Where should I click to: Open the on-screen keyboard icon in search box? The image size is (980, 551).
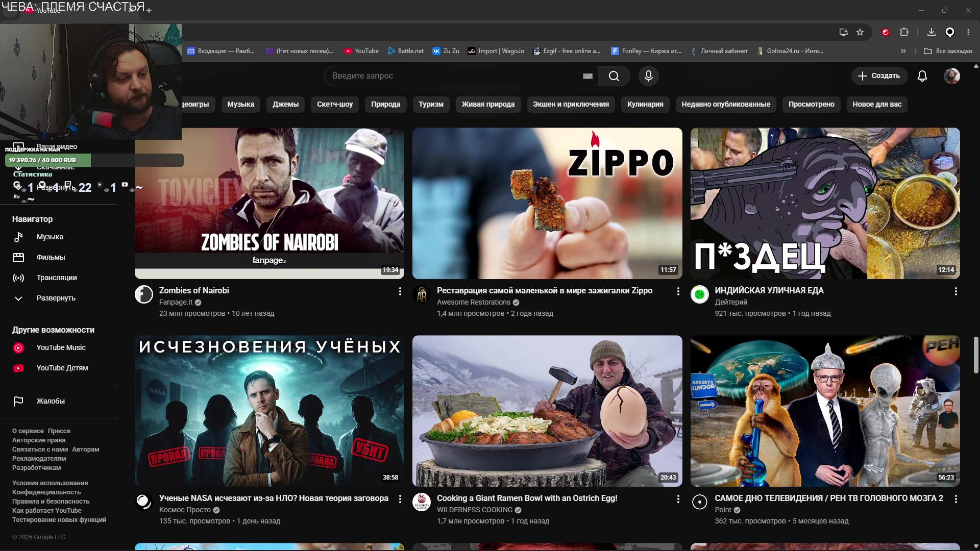point(587,76)
